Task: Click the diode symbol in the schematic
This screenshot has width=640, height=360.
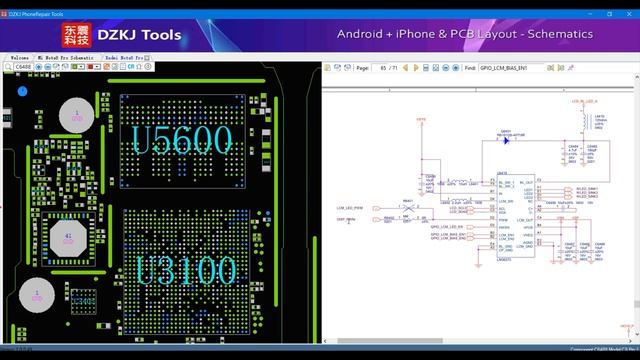Action: pyautogui.click(x=506, y=141)
